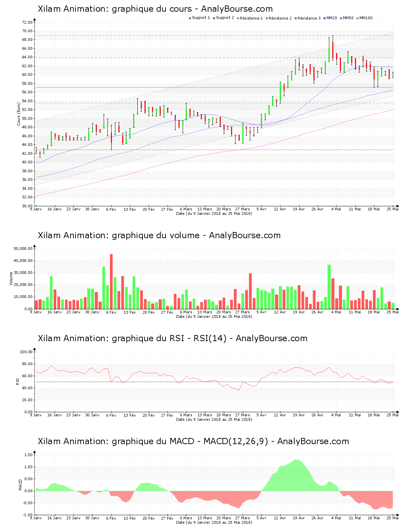The height and width of the screenshot is (532, 412).
Task: Click '19 Avr' date on MACD chart axis
Action: click(x=299, y=518)
